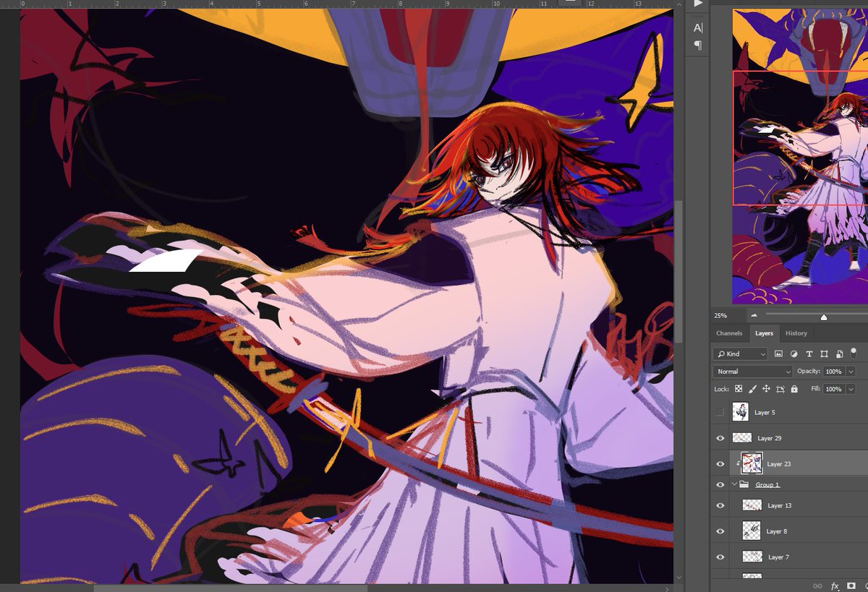Open the Normal blend mode dropdown
The width and height of the screenshot is (868, 592).
[752, 372]
